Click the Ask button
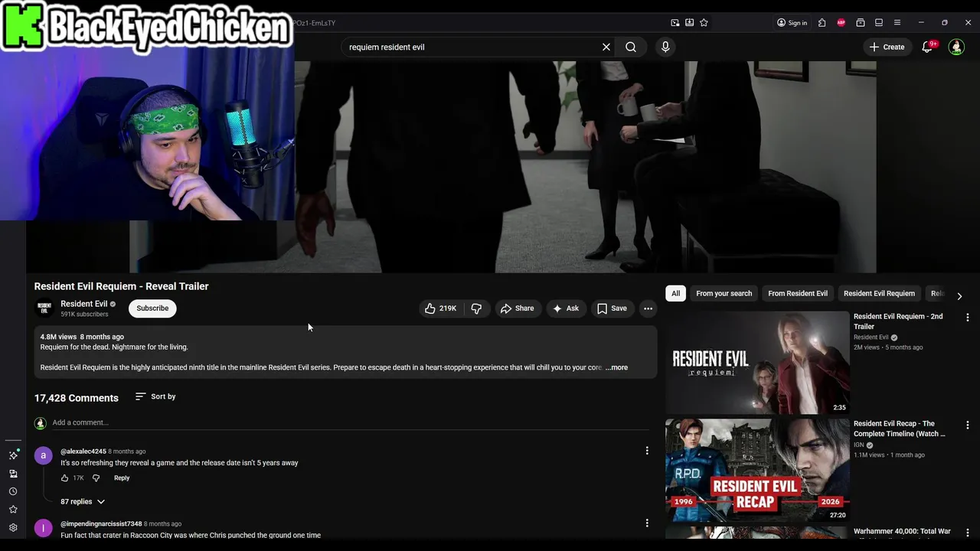This screenshot has width=980, height=551. pyautogui.click(x=566, y=308)
